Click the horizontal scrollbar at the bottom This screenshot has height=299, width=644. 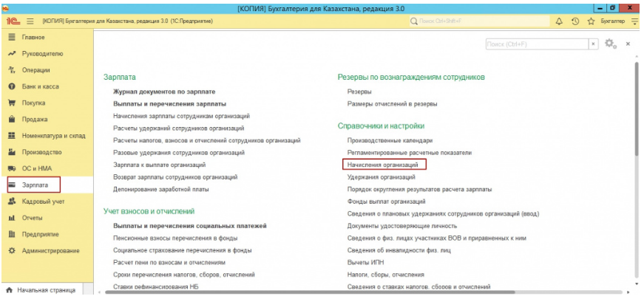[310, 292]
